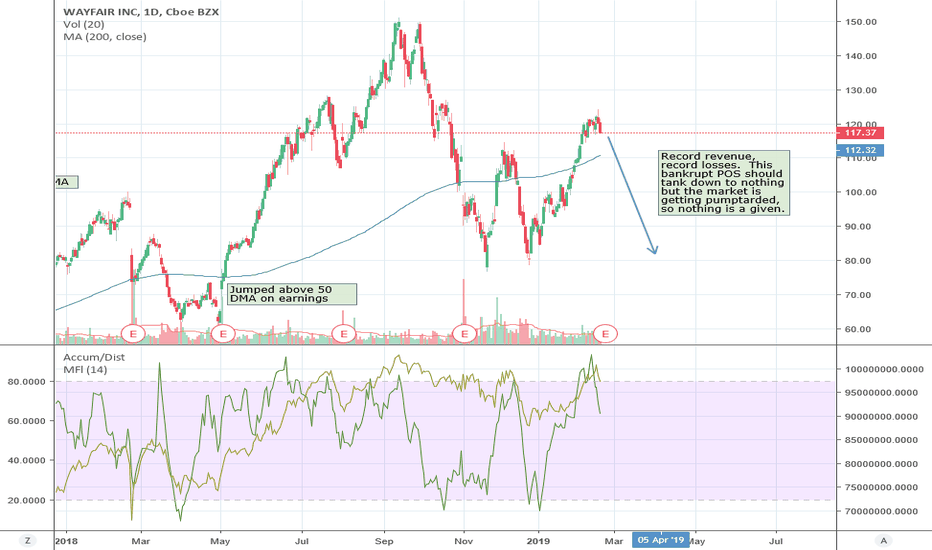Image resolution: width=932 pixels, height=550 pixels.
Task: Click the 2018 label on the time axis
Action: [x=65, y=541]
